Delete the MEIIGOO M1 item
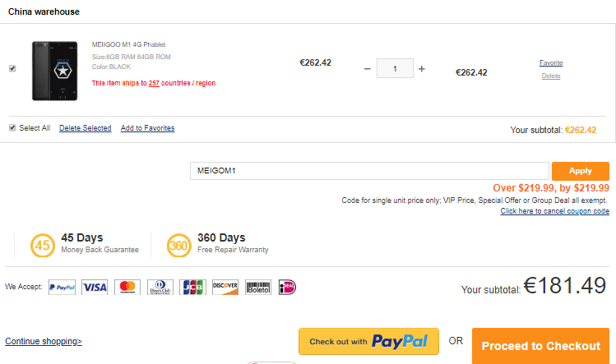Image resolution: width=616 pixels, height=364 pixels. coord(551,76)
